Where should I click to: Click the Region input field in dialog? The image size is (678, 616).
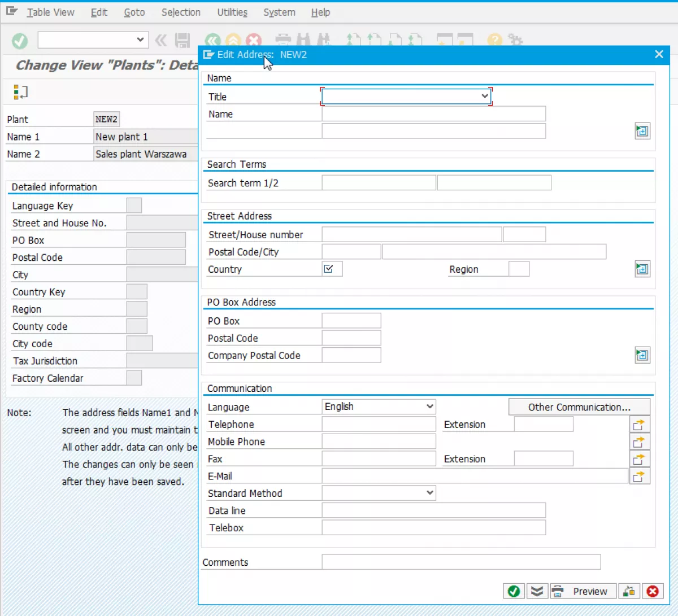coord(519,269)
